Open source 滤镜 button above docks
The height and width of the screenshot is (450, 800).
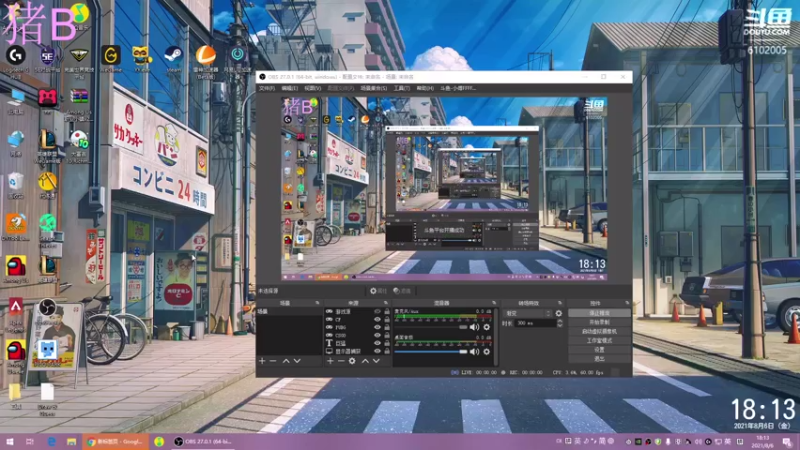(402, 291)
